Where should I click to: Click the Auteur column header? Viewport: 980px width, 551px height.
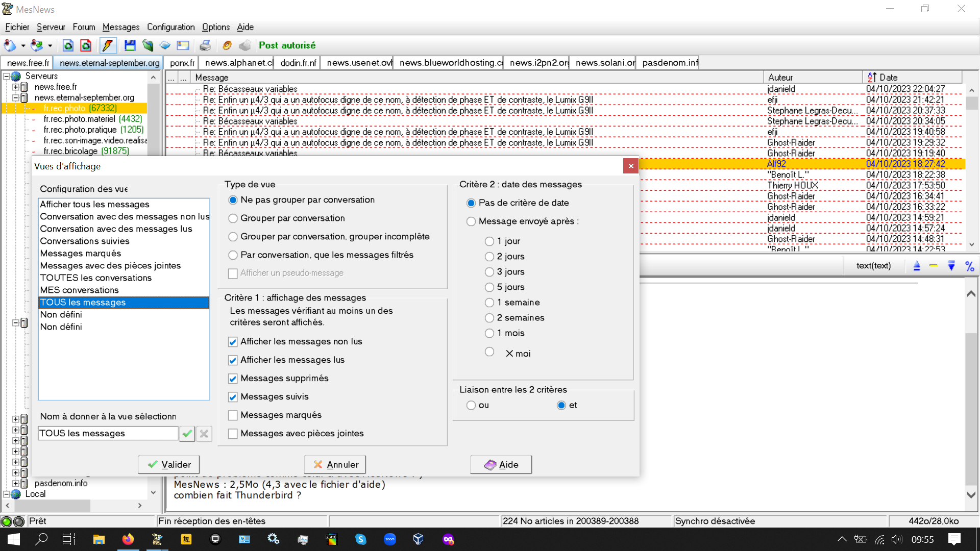tap(813, 78)
